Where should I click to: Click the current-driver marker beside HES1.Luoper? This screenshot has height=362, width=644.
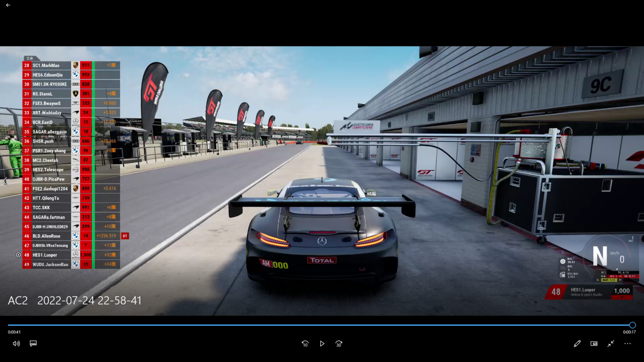tap(18, 255)
